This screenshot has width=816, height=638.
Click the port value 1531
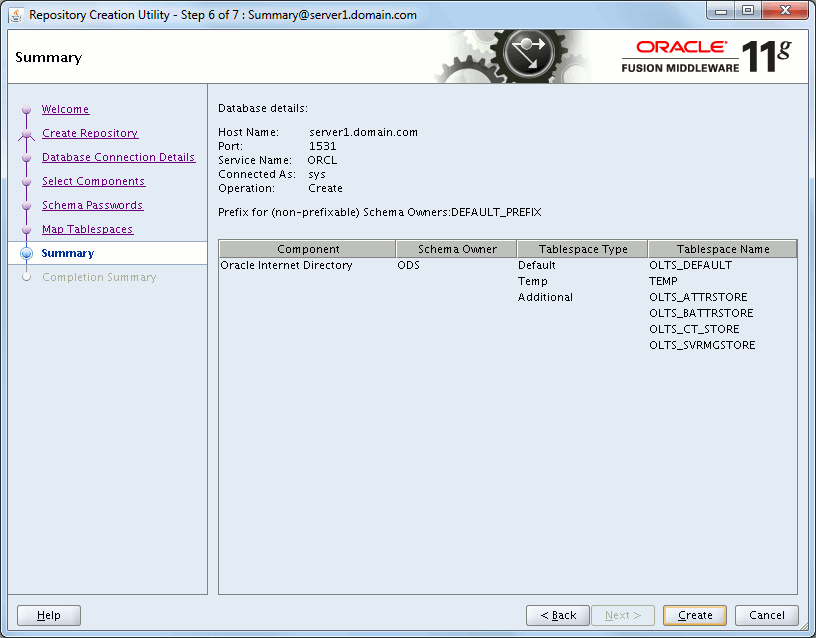[x=323, y=146]
